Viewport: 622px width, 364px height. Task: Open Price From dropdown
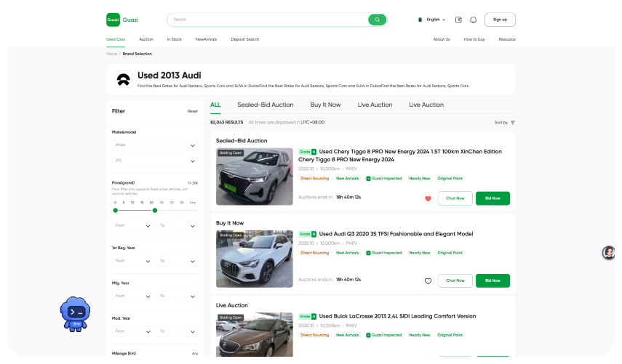[x=132, y=226]
